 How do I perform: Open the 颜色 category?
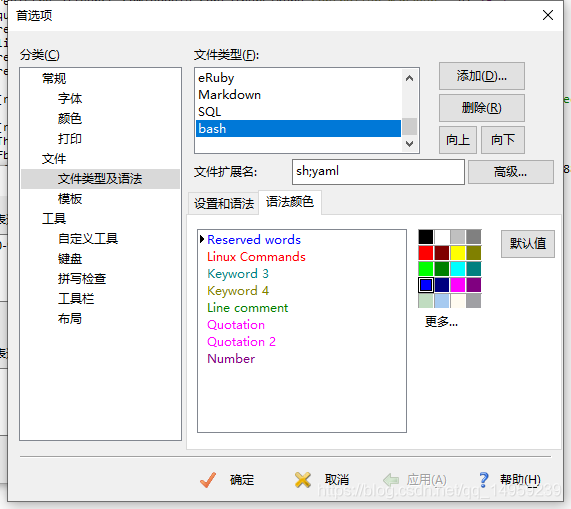[x=70, y=118]
